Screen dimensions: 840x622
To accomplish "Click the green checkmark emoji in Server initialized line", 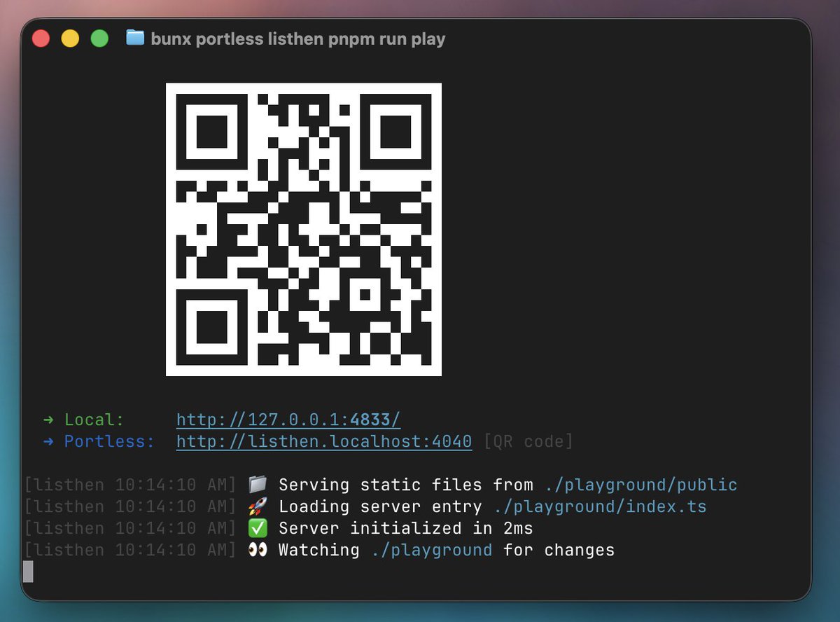I will [258, 528].
